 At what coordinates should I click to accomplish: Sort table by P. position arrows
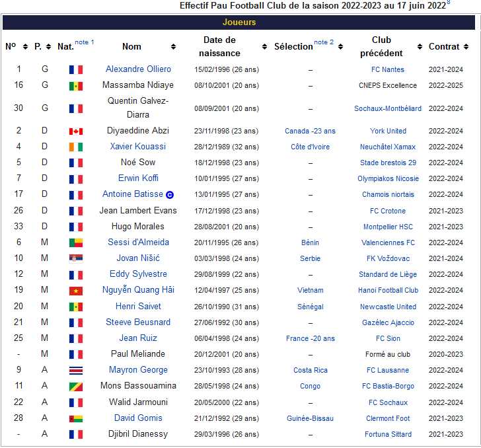[48, 47]
